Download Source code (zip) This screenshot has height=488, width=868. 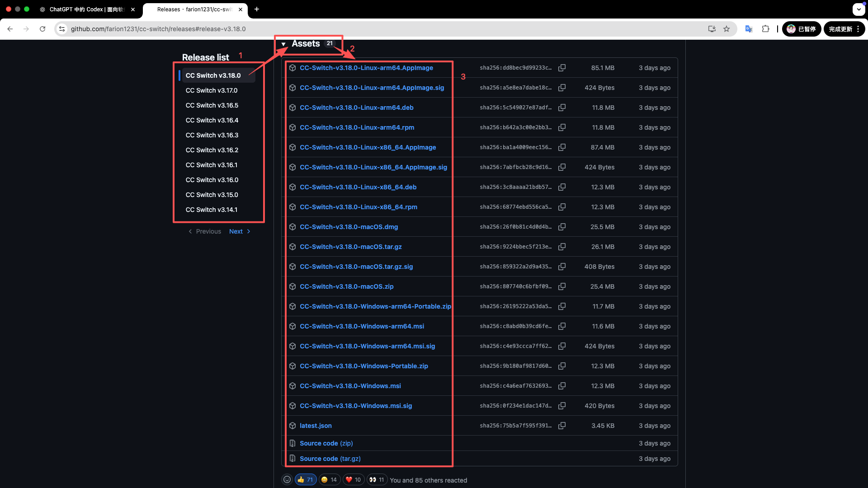pyautogui.click(x=326, y=443)
